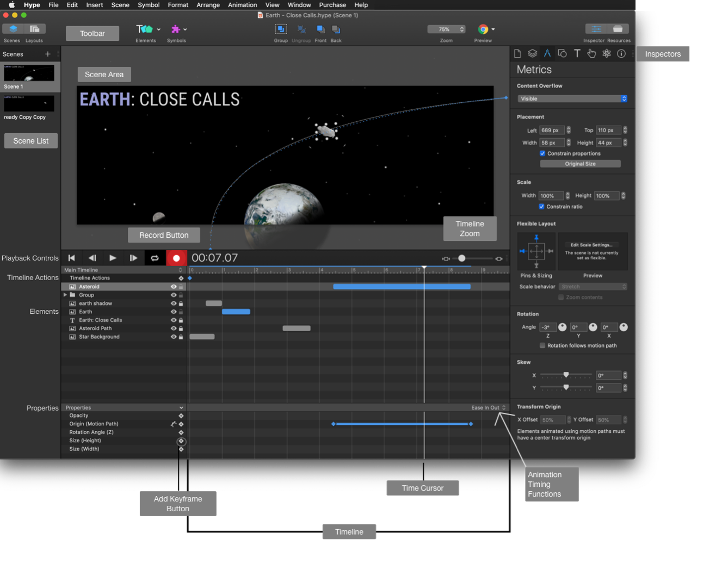Click the red Record button
This screenshot has width=728, height=570.
click(x=176, y=258)
